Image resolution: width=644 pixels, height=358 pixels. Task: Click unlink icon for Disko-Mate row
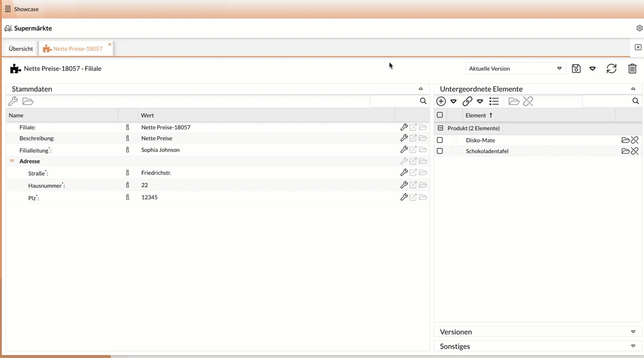click(635, 140)
